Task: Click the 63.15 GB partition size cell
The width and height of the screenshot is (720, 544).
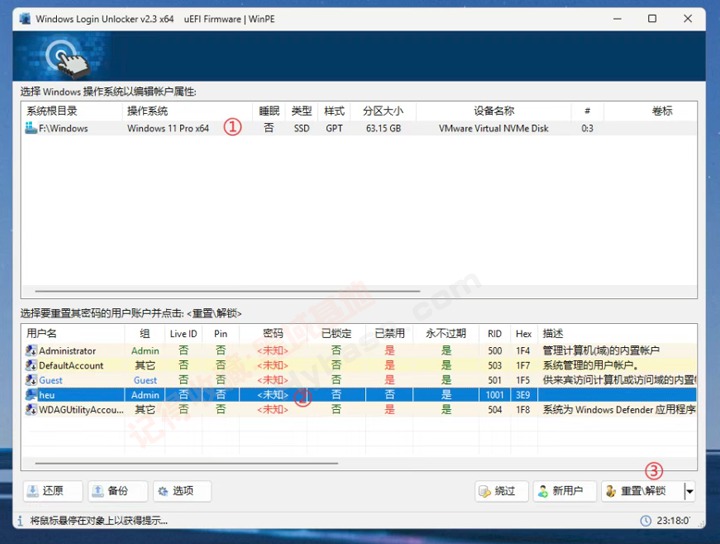Action: click(383, 129)
